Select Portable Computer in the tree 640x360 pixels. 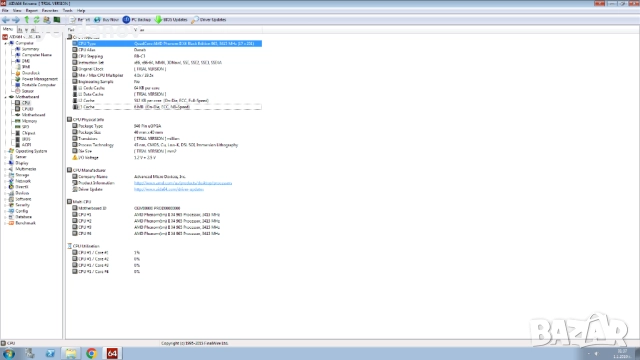(38, 85)
